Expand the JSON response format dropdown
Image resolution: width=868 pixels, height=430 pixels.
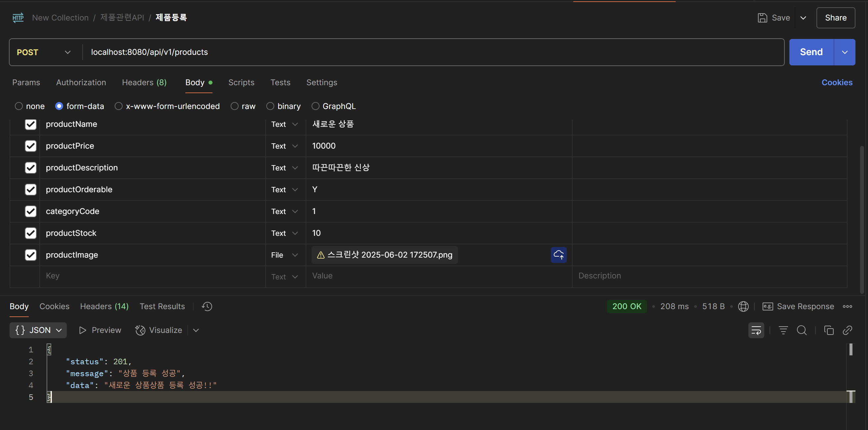pyautogui.click(x=38, y=330)
